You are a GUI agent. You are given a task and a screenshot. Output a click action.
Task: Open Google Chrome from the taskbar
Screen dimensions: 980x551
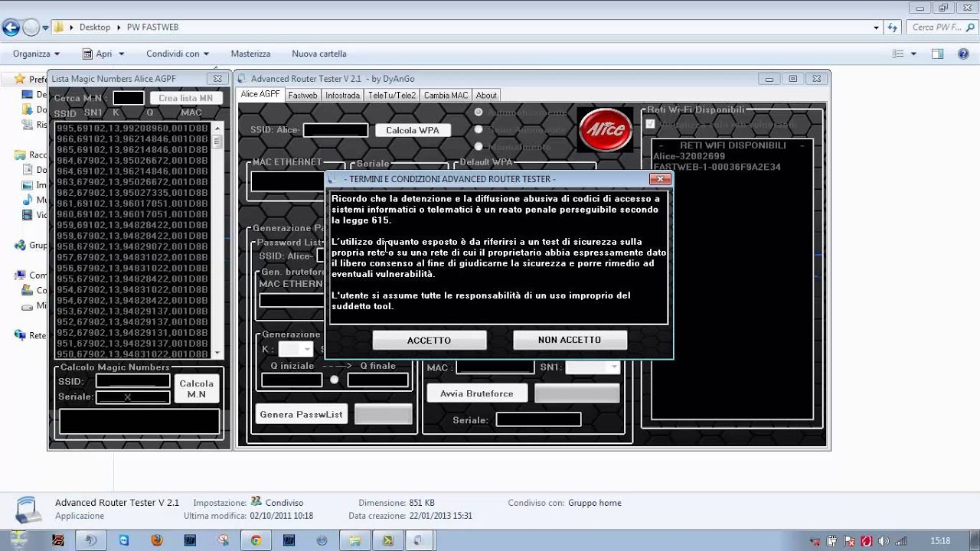[256, 540]
